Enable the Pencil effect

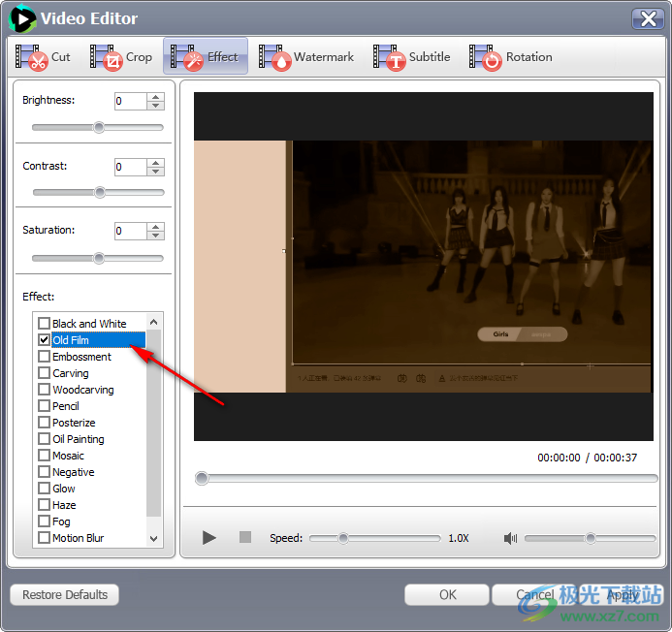[44, 406]
